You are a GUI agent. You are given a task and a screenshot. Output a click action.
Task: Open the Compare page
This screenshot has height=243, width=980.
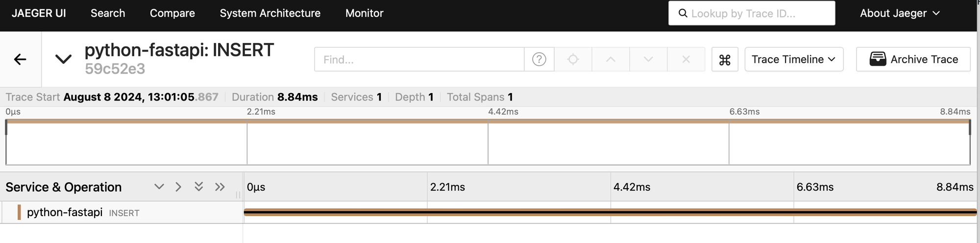[x=172, y=13]
